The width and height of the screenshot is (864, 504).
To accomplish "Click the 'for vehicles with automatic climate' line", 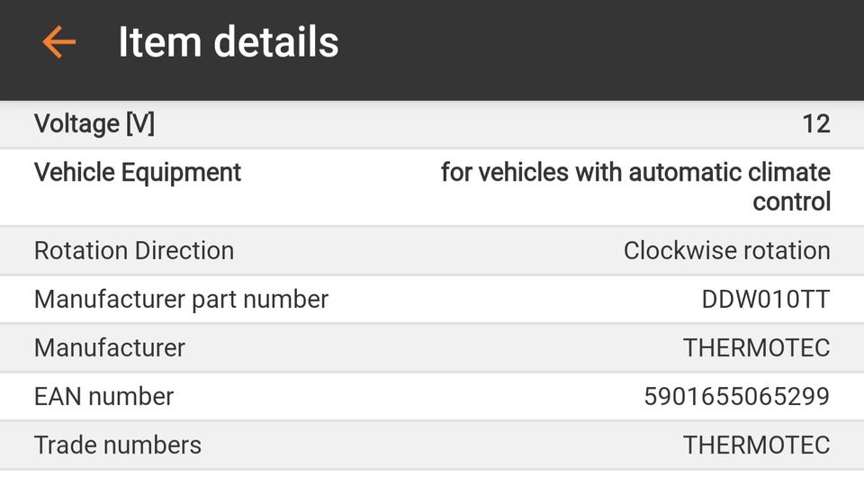I will [x=635, y=172].
